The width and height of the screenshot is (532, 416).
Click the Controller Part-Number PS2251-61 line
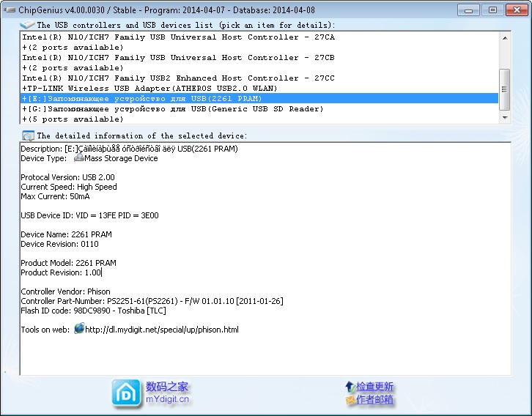[152, 301]
